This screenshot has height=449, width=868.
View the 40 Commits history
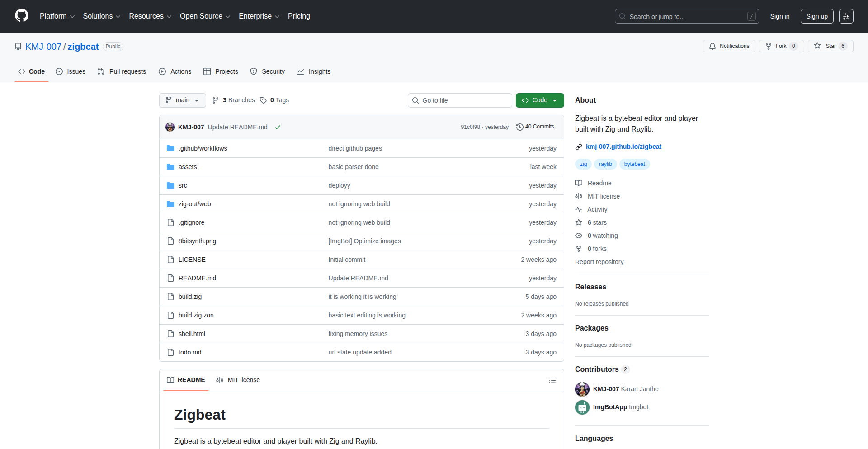point(535,127)
